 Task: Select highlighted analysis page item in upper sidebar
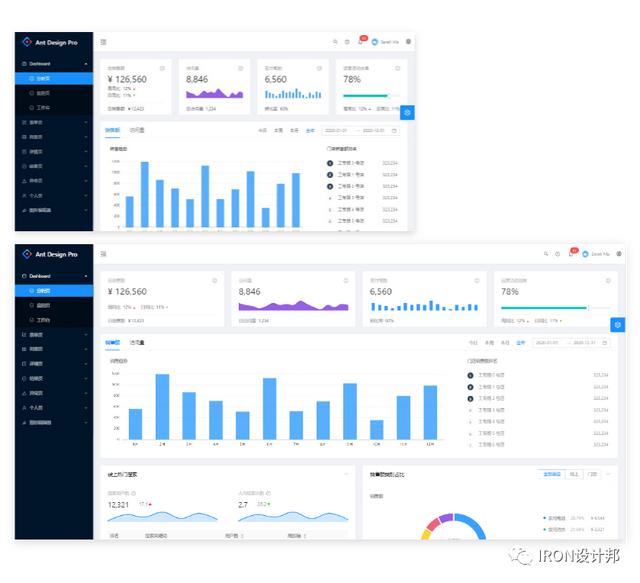point(54,78)
